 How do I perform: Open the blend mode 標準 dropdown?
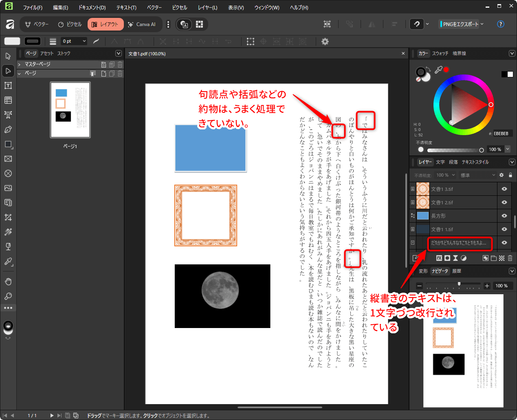coord(477,175)
